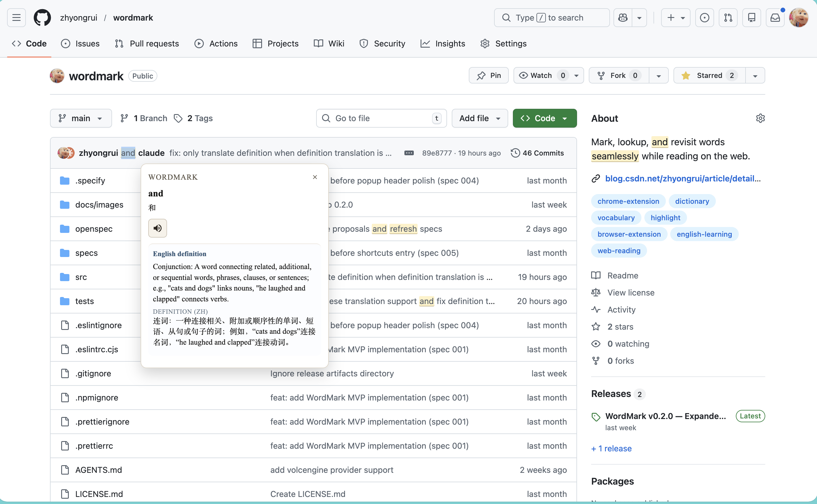Pin the wordmark repository

[488, 76]
